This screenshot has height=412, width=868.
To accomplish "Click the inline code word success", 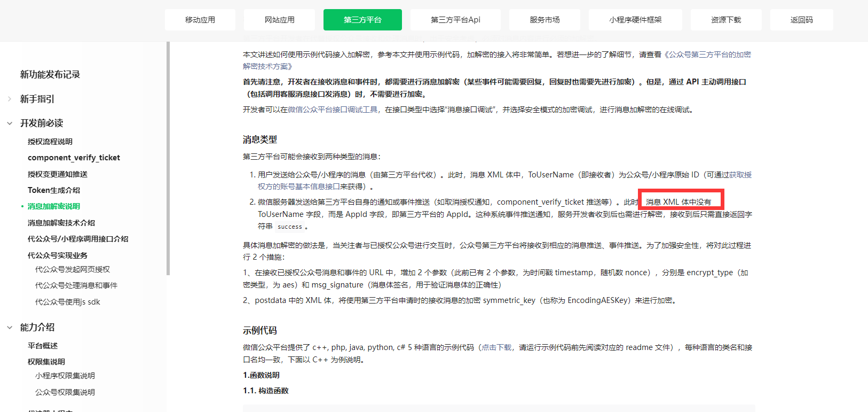I will [x=290, y=227].
